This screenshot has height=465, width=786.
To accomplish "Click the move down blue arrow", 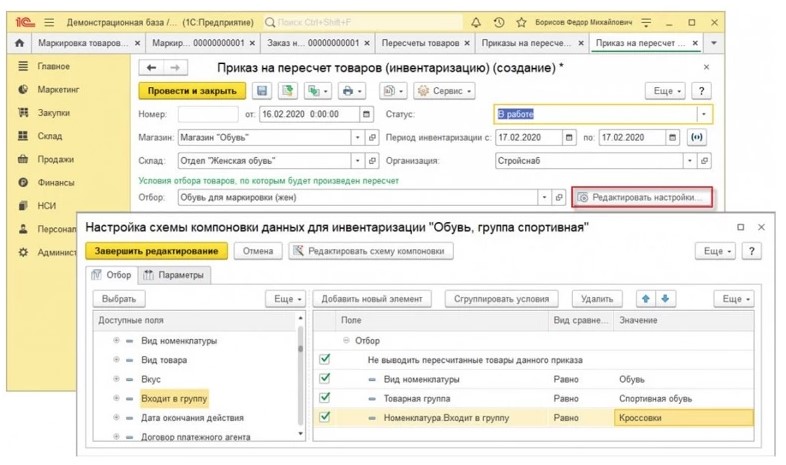I will (x=664, y=298).
